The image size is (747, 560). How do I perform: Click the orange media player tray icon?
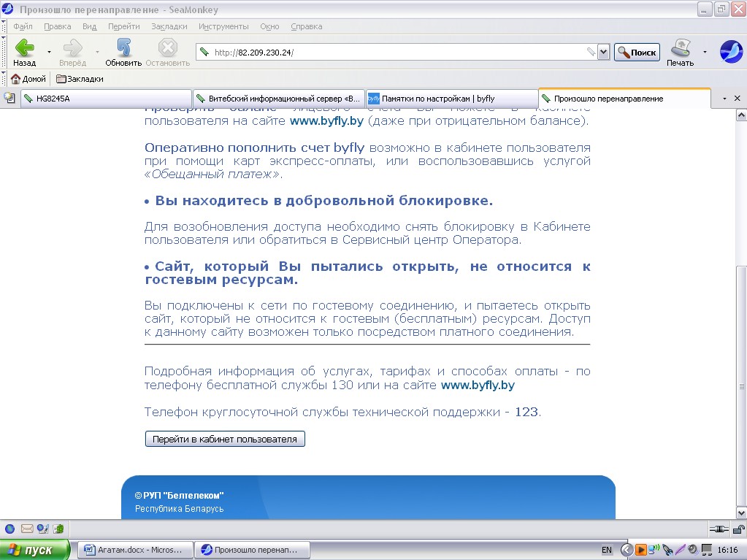641,550
